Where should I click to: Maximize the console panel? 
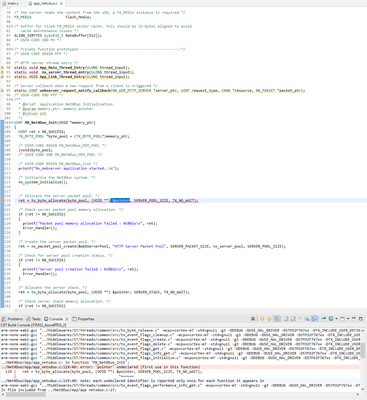pos(361,319)
